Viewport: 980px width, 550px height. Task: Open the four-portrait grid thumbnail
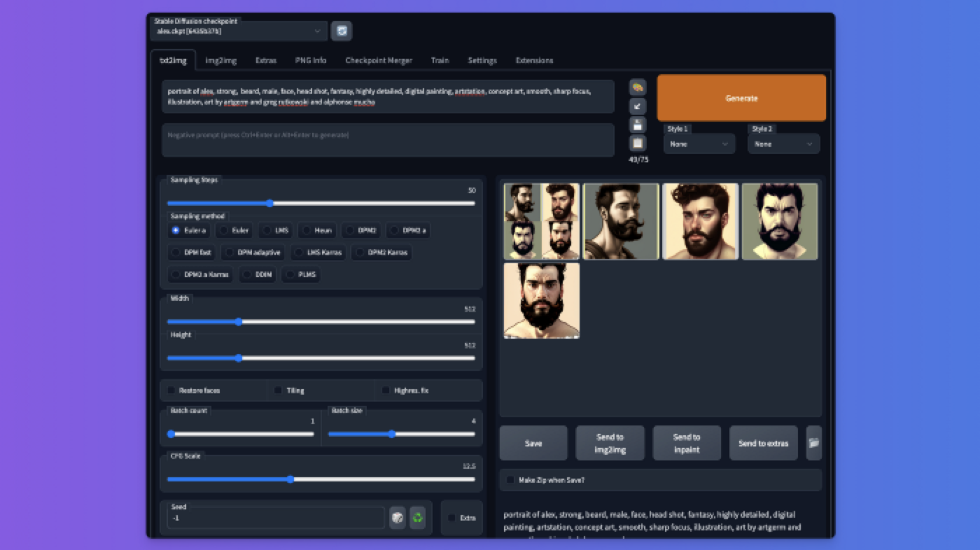click(x=542, y=221)
